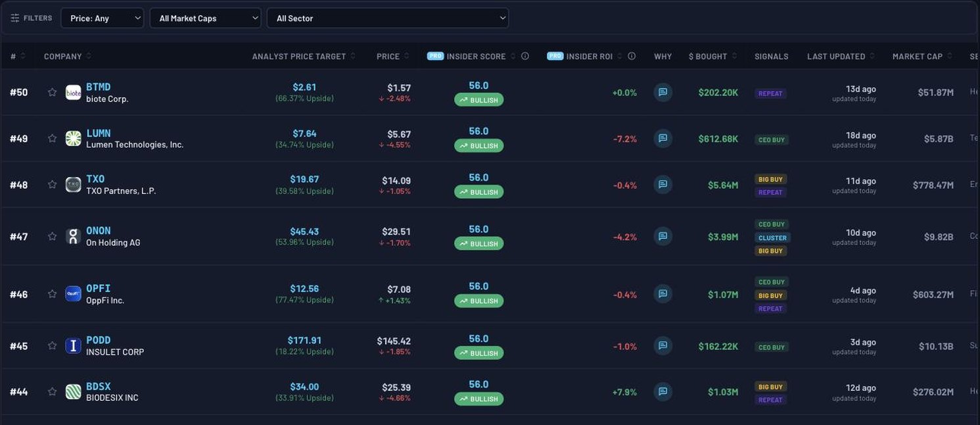Click the CEO Buy signal tag for PODD

(x=771, y=347)
